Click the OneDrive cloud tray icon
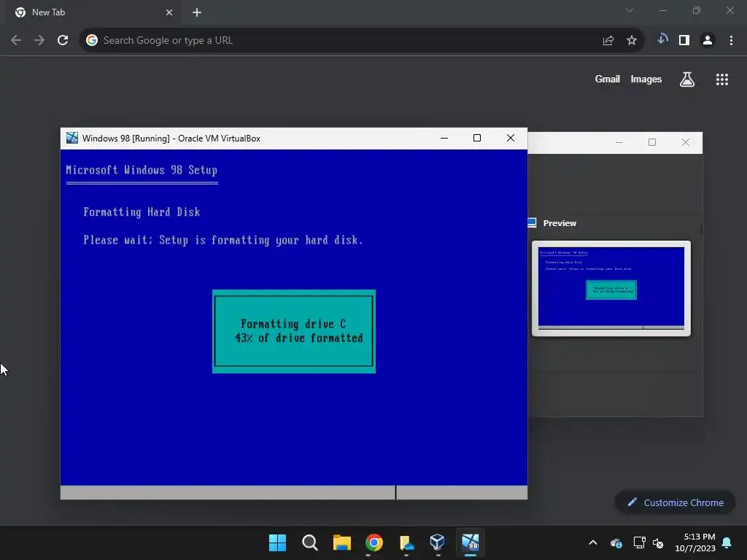The image size is (747, 560). [x=616, y=542]
